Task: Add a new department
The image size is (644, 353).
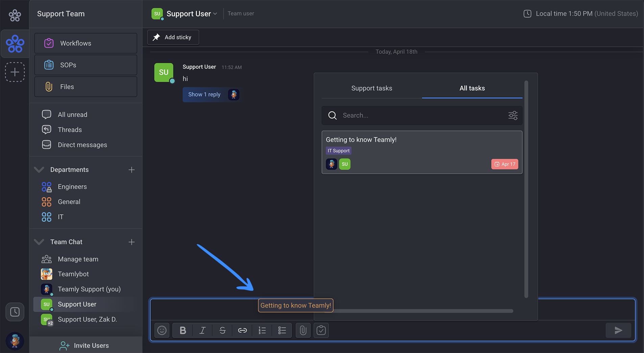Action: (132, 170)
